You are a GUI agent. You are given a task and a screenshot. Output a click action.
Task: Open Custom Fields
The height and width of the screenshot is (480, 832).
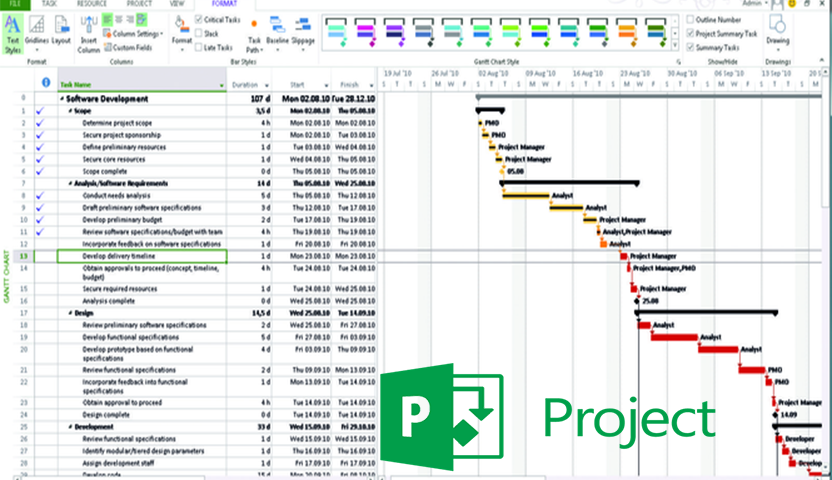(128, 48)
